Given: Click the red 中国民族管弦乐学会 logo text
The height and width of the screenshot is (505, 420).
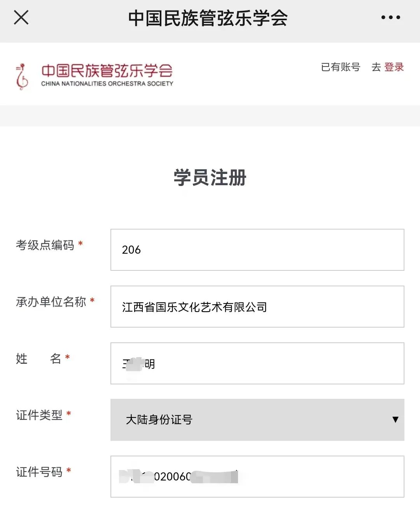Looking at the screenshot, I should 107,70.
